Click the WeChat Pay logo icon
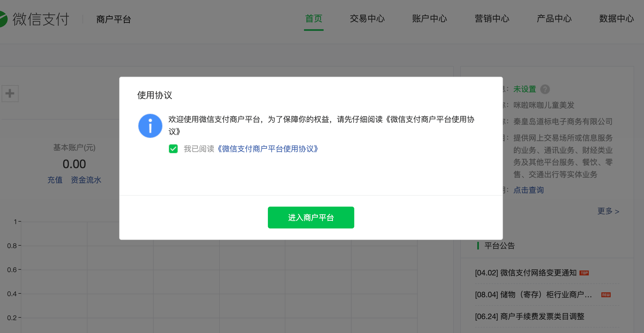The height and width of the screenshot is (333, 644). 3,19
